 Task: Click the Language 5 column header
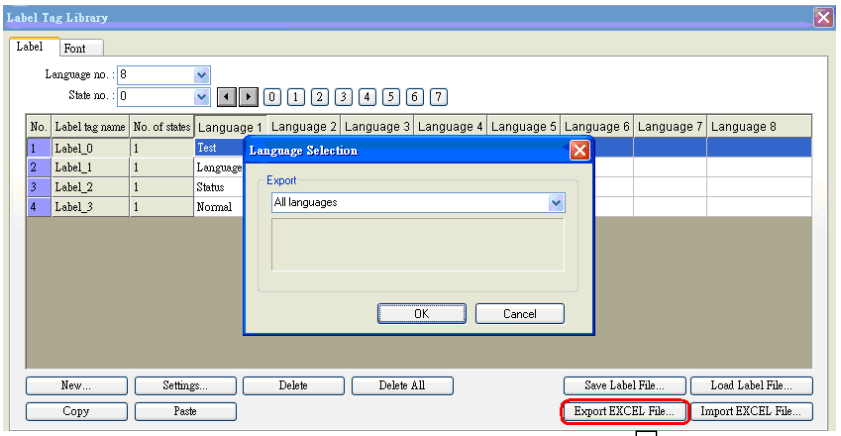[x=523, y=127]
